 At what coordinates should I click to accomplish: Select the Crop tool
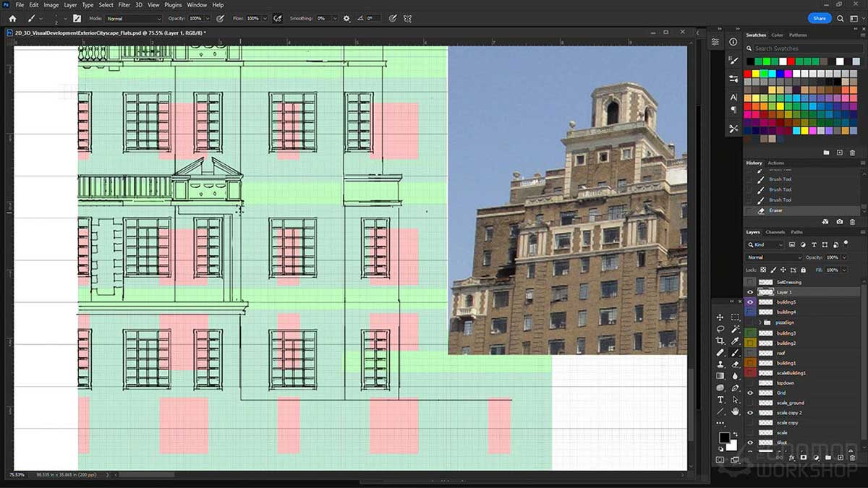click(720, 341)
